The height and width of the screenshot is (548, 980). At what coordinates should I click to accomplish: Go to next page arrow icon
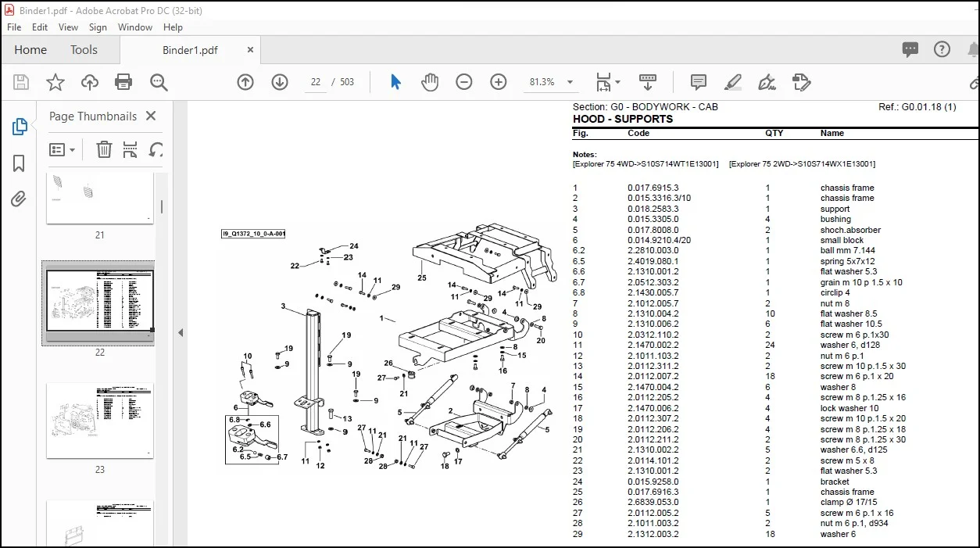[280, 82]
